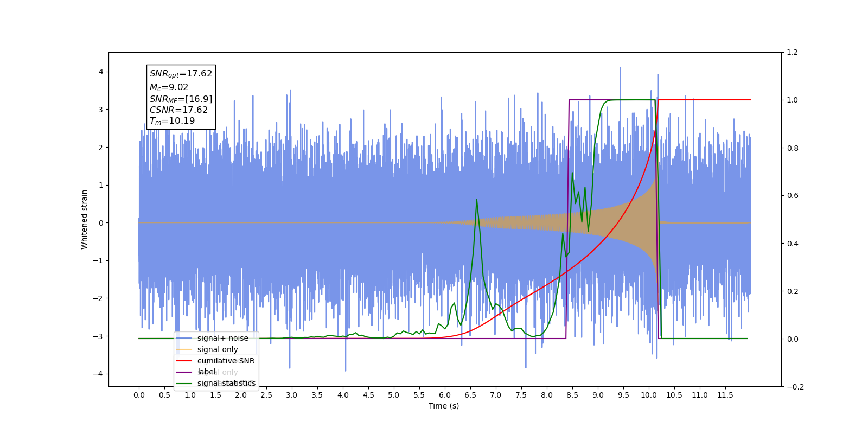Click the x-axis tick label 2.0
The height and width of the screenshot is (434, 868).
click(x=241, y=395)
